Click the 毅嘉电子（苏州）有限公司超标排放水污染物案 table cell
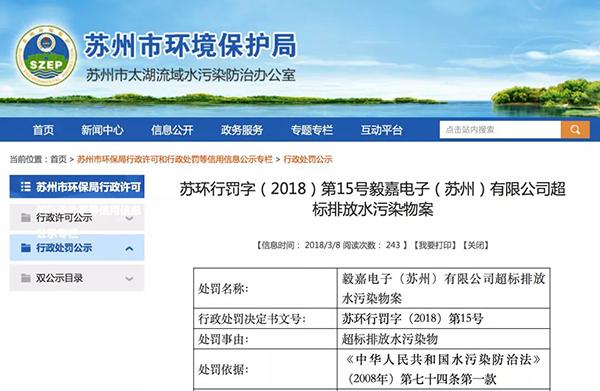The height and width of the screenshot is (391, 600). pyautogui.click(x=443, y=288)
